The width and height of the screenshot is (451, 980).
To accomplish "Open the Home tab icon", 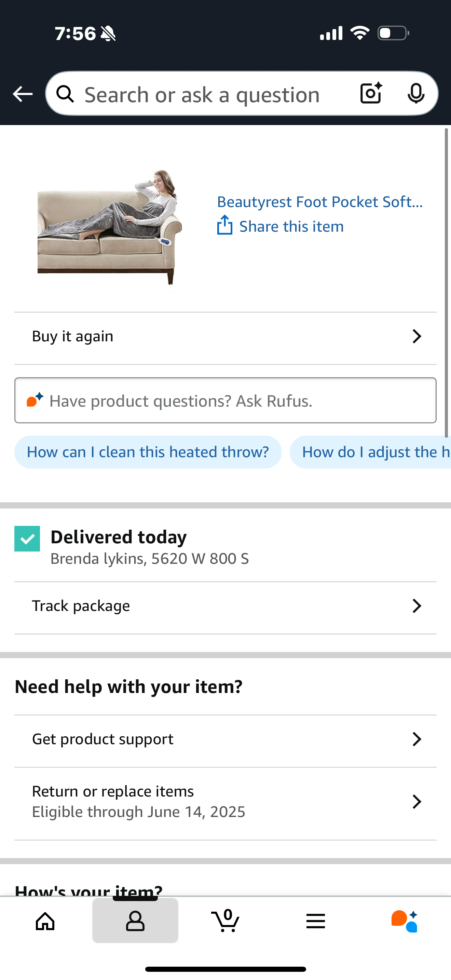I will tap(45, 921).
